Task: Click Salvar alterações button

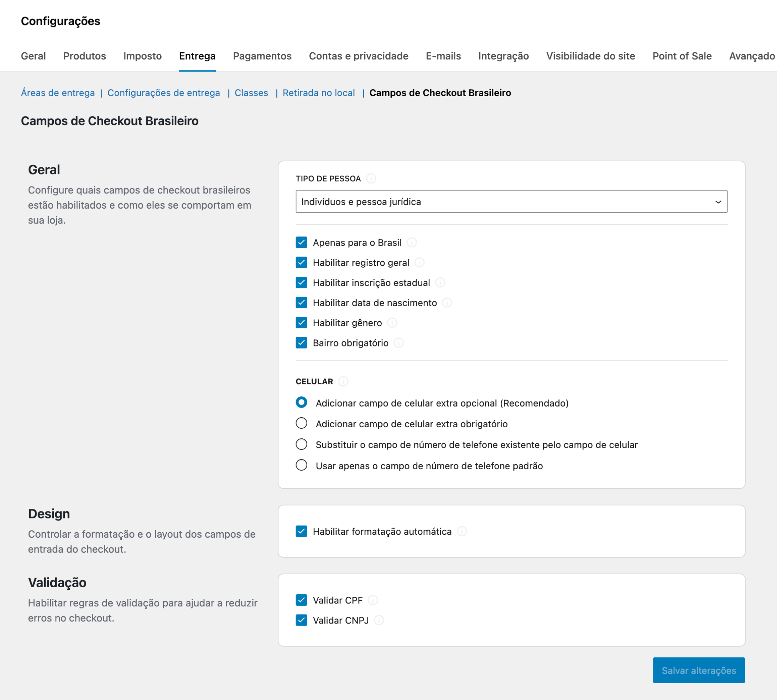Action: coord(699,670)
